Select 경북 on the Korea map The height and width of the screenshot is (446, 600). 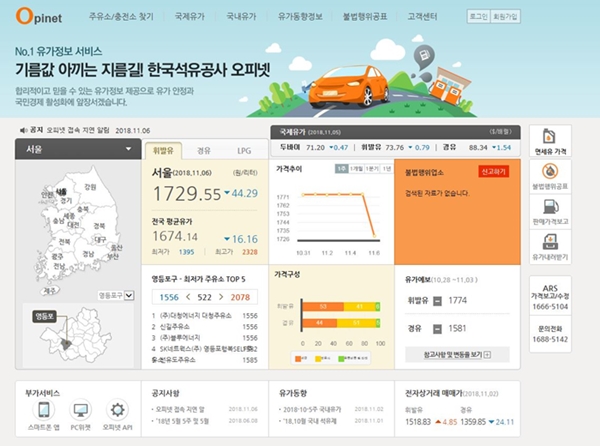pyautogui.click(x=99, y=226)
